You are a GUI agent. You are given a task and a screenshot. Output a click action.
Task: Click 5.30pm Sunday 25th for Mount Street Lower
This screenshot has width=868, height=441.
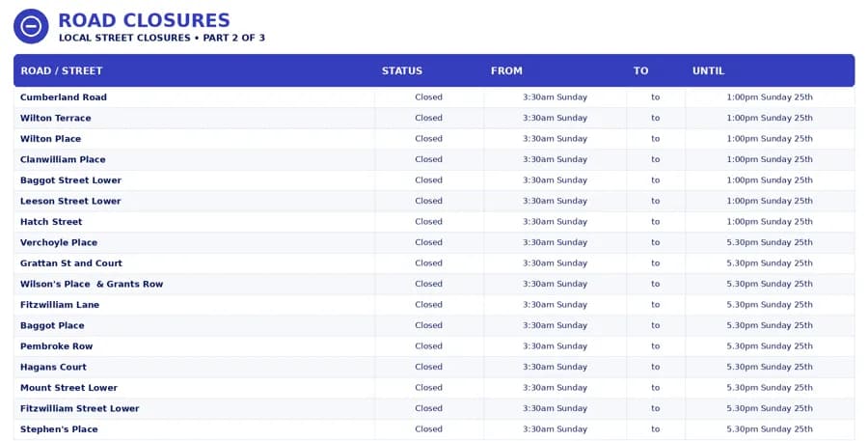click(x=770, y=388)
